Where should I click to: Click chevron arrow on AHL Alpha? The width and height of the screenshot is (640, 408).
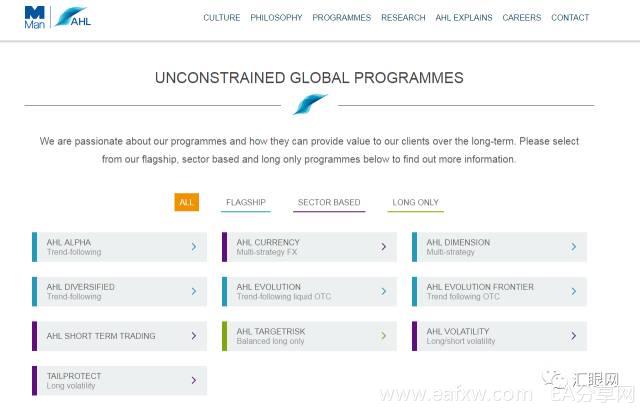194,247
